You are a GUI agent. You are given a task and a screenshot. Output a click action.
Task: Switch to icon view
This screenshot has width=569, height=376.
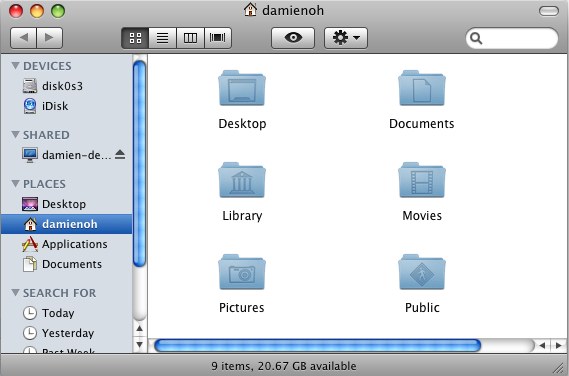tap(135, 38)
